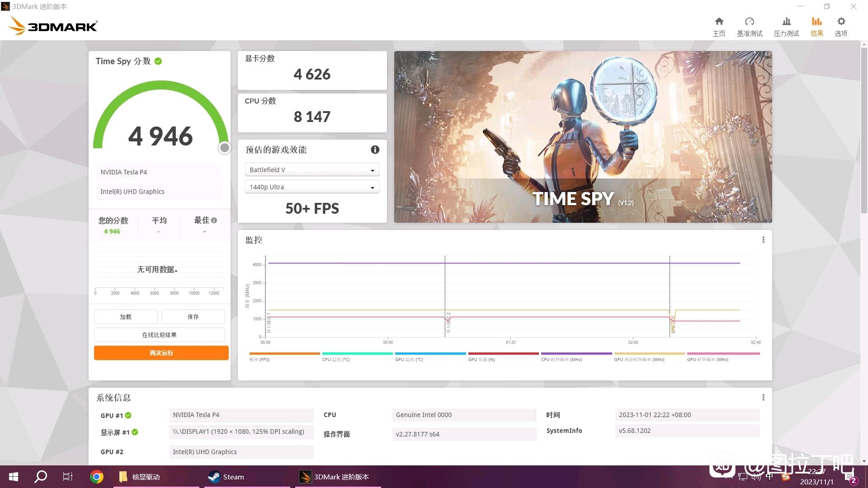Open 核显驱动 folder on taskbar
This screenshot has height=488, width=868.
tap(156, 477)
